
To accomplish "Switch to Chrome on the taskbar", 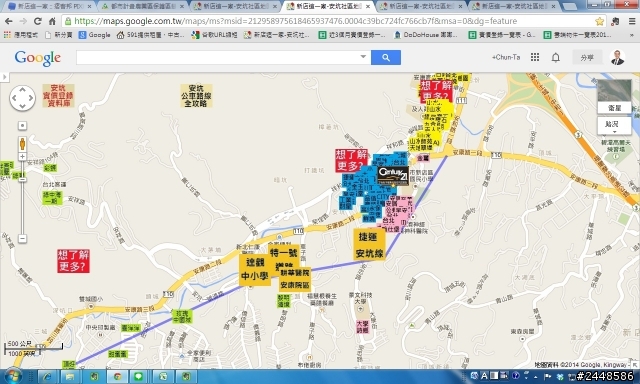I will (x=117, y=376).
